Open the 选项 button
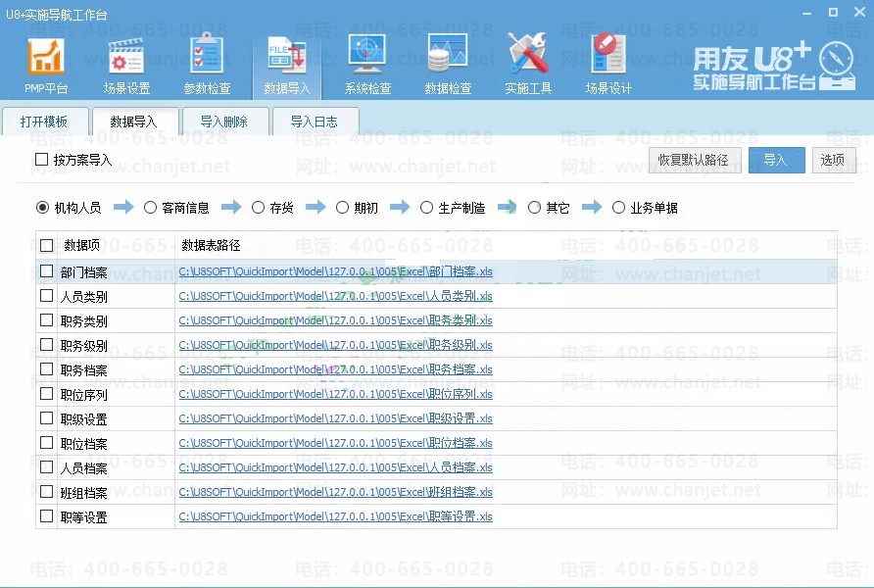The width and height of the screenshot is (874, 588). point(833,160)
